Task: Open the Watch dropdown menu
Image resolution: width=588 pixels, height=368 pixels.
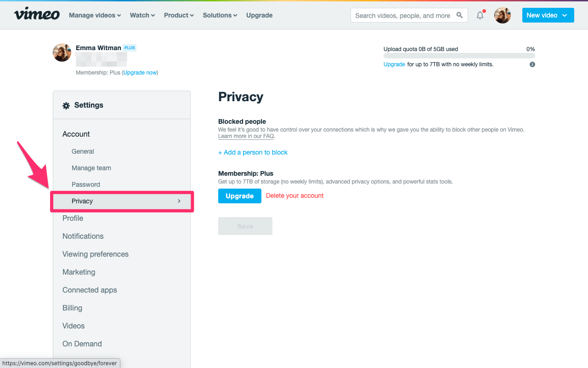Action: tap(142, 15)
